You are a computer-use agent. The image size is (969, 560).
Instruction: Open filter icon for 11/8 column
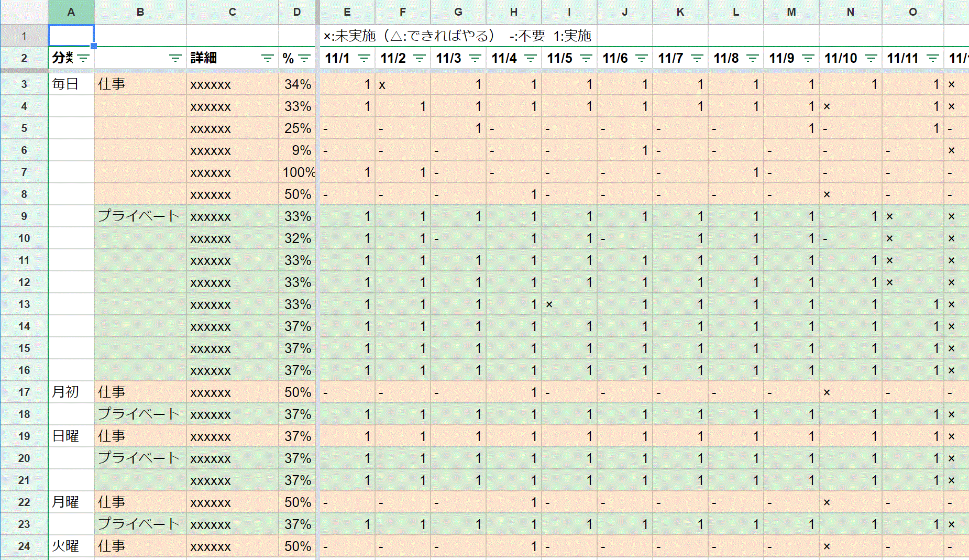(753, 58)
